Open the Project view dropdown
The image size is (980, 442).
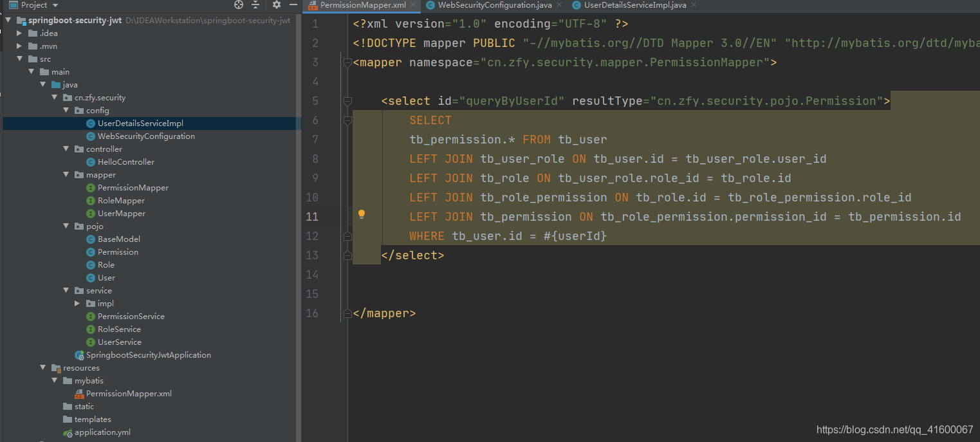click(x=55, y=5)
